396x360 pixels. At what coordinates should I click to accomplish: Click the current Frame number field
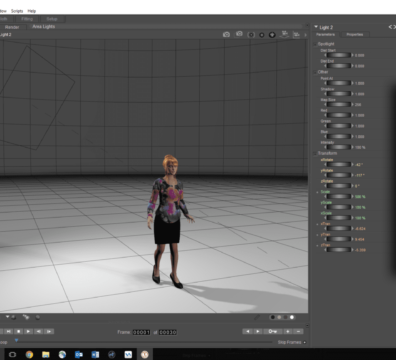(141, 332)
